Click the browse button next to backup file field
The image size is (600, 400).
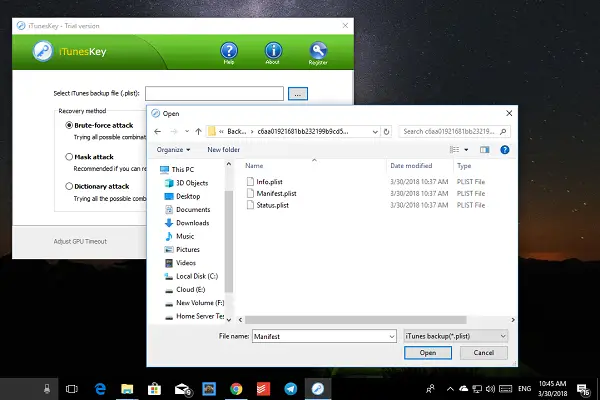point(298,94)
